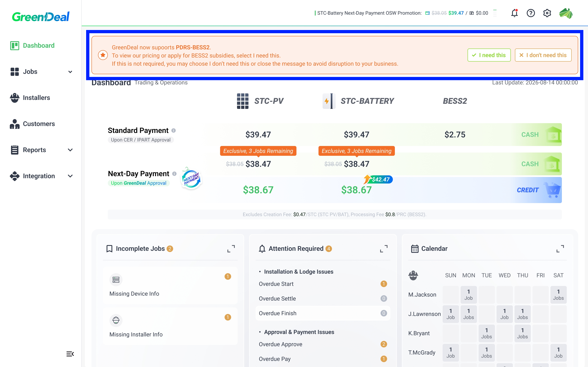Open the settings gear icon
The height and width of the screenshot is (367, 588).
547,13
